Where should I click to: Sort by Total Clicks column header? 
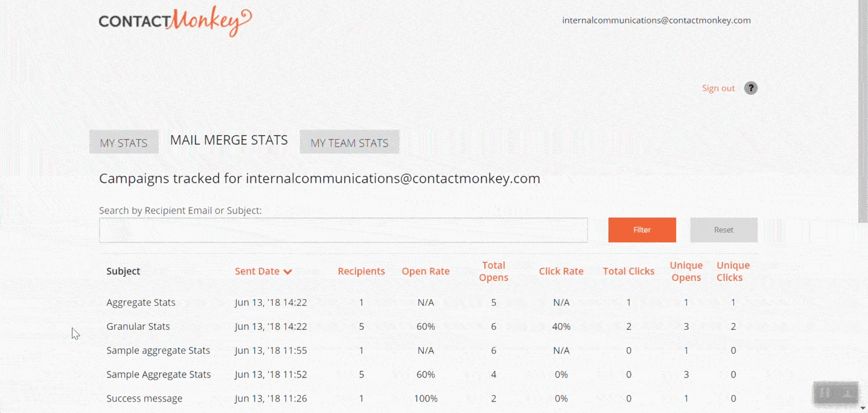628,271
